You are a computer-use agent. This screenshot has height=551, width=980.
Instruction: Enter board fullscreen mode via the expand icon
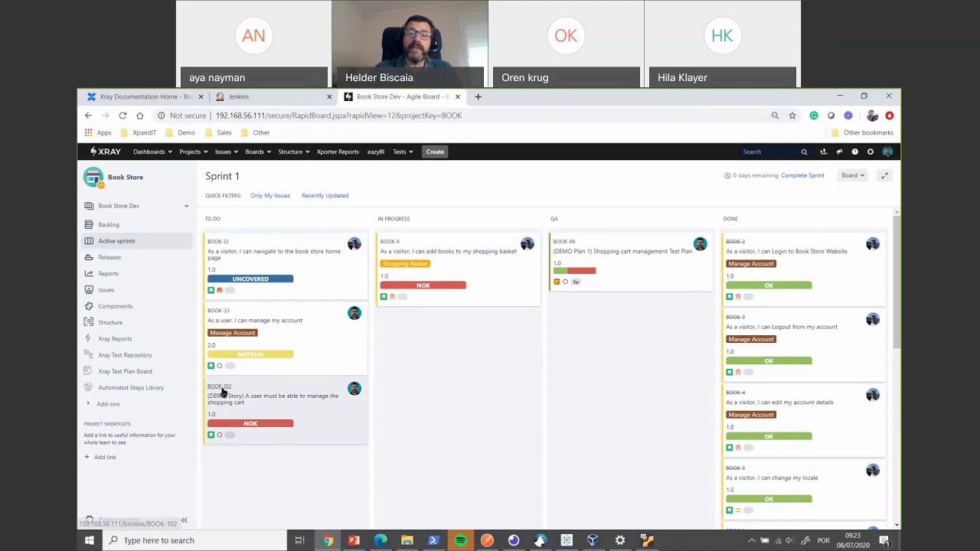tap(884, 175)
